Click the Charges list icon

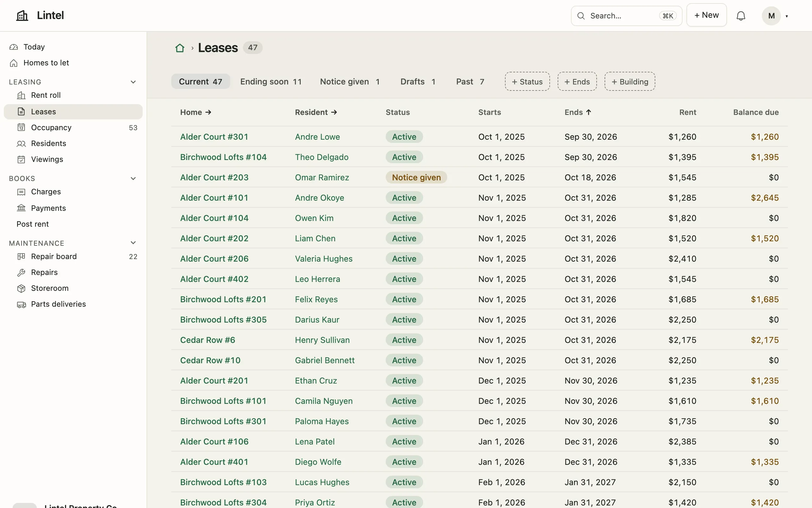21,192
